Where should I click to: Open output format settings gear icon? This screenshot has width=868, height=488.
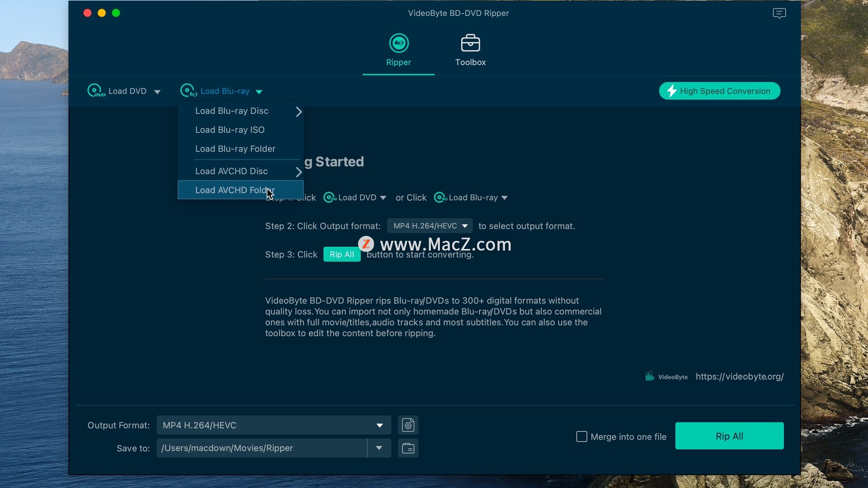(x=408, y=425)
